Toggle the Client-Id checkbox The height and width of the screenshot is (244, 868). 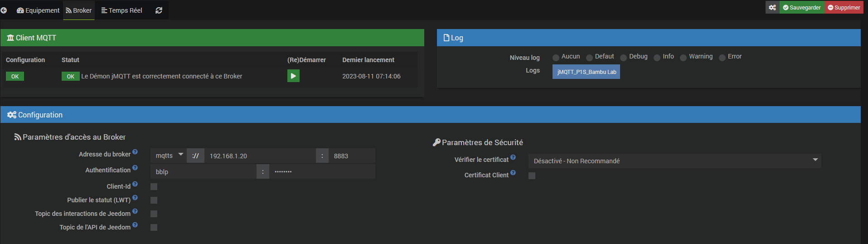154,186
